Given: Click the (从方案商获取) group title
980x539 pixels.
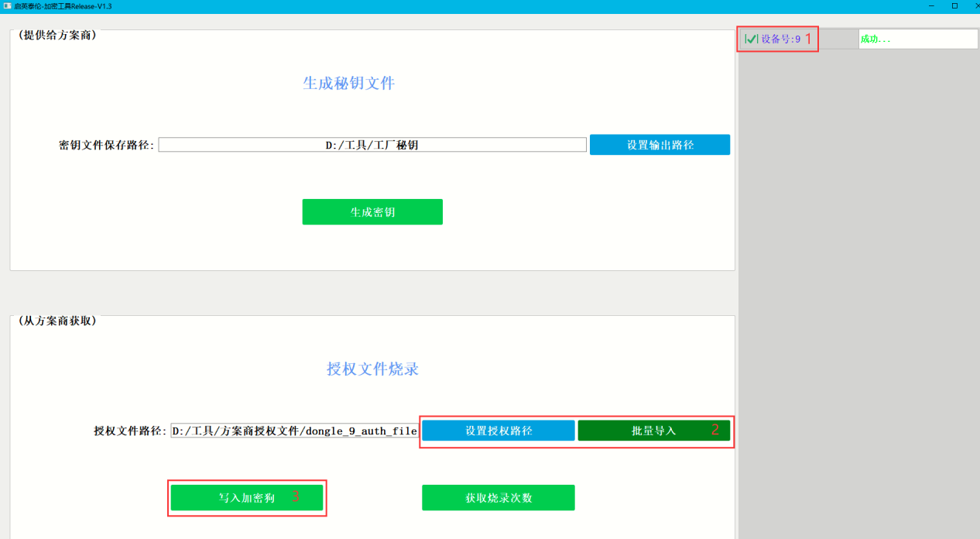Looking at the screenshot, I should click(x=57, y=321).
